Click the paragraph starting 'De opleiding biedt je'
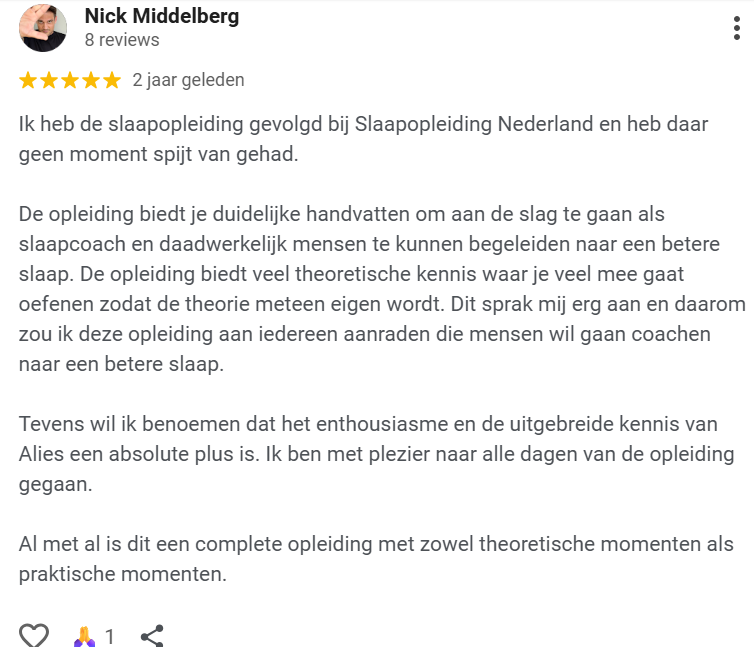 pyautogui.click(x=382, y=289)
